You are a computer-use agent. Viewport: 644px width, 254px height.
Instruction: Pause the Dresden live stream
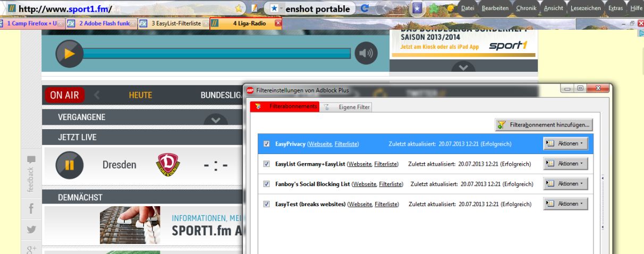pos(69,165)
